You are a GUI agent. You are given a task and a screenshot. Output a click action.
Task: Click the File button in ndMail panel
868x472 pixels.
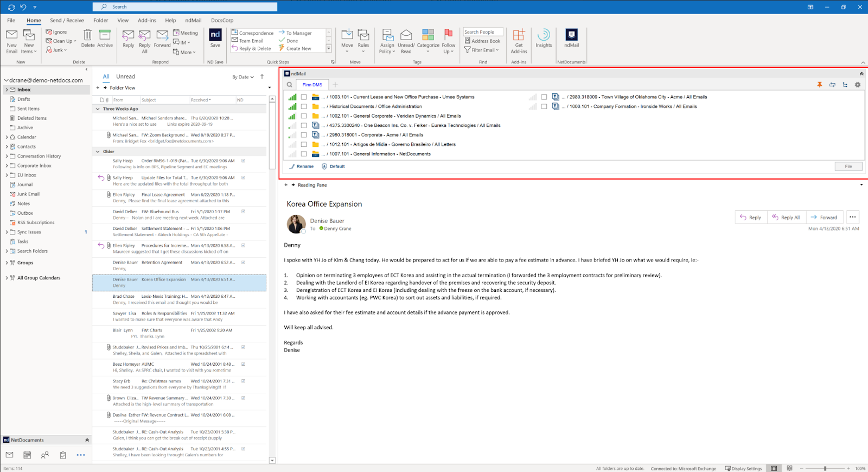[848, 167]
